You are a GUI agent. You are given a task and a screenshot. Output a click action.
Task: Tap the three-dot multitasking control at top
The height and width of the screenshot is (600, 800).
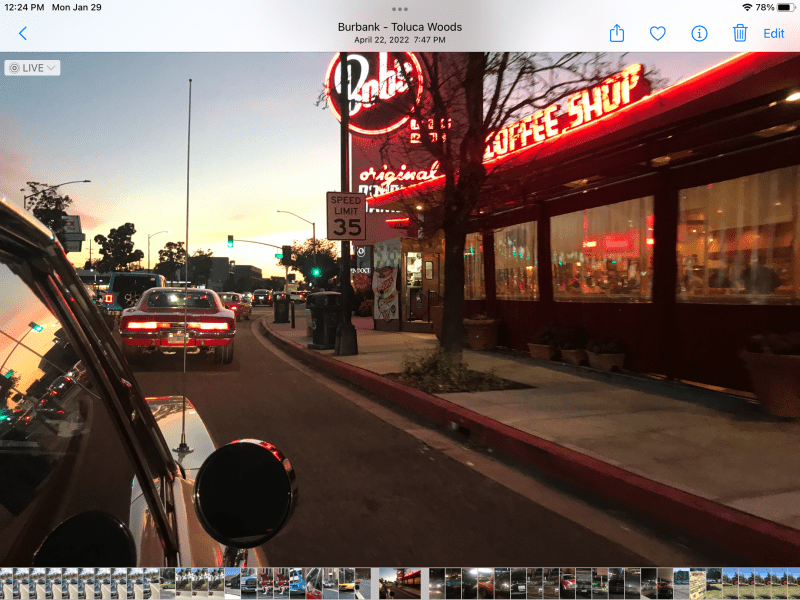(x=399, y=9)
